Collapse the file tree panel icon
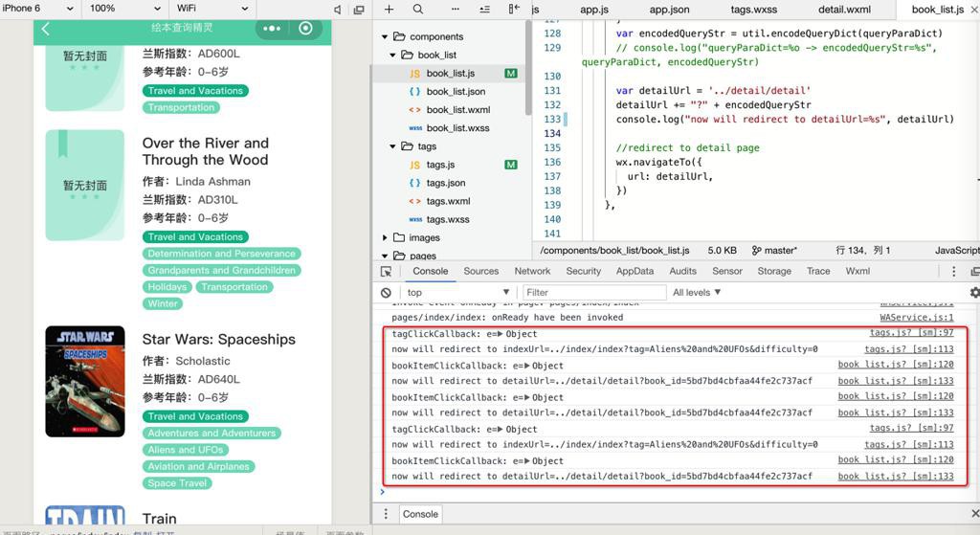The height and width of the screenshot is (535, 980). point(514,9)
